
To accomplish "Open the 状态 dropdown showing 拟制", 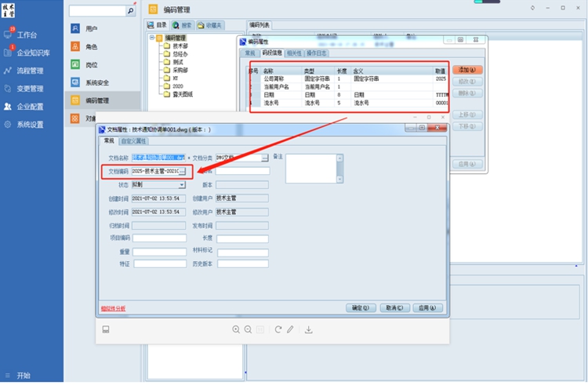I will click(x=182, y=185).
